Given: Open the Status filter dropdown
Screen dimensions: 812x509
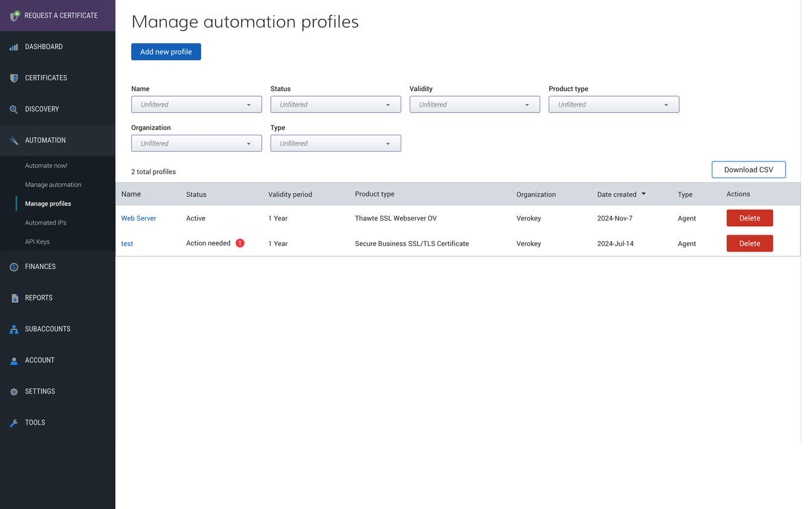Looking at the screenshot, I should (335, 104).
